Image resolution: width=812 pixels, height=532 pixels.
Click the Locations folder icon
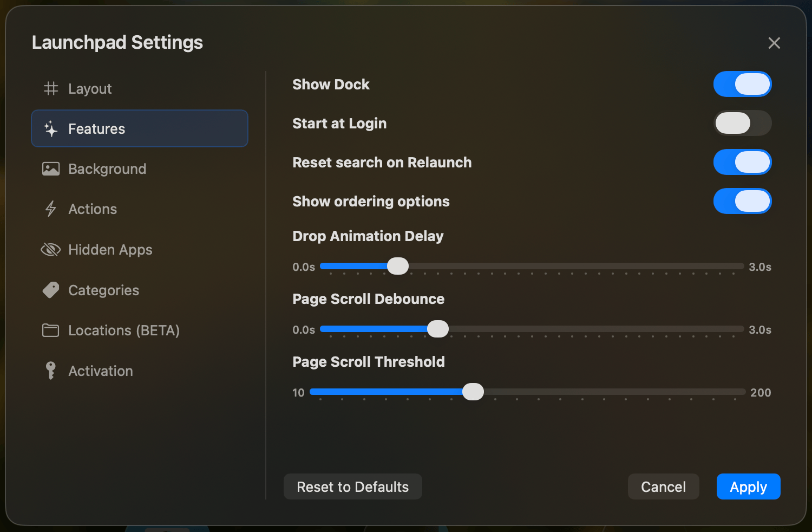(50, 330)
